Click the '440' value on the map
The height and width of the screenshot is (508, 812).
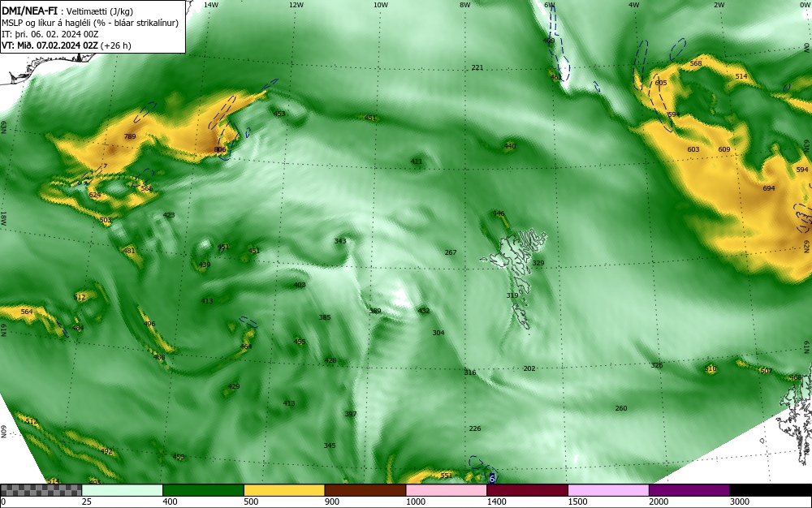510,146
